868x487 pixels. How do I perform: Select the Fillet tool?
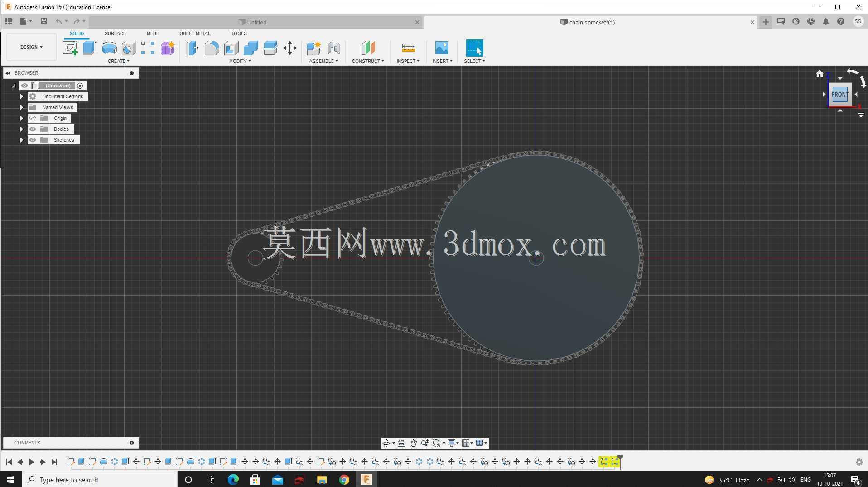[212, 48]
